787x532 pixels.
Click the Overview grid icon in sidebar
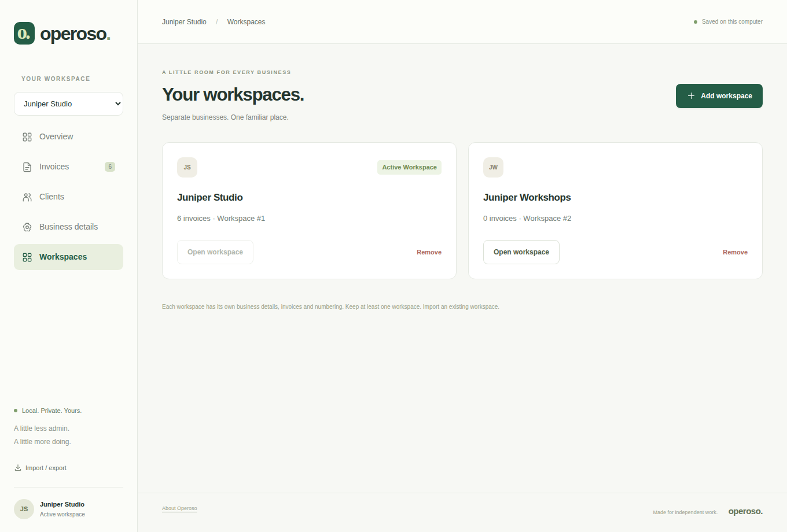pos(27,137)
